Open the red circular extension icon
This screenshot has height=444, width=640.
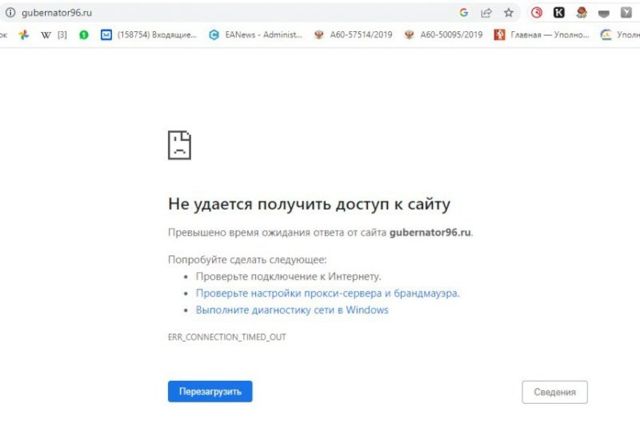click(537, 13)
